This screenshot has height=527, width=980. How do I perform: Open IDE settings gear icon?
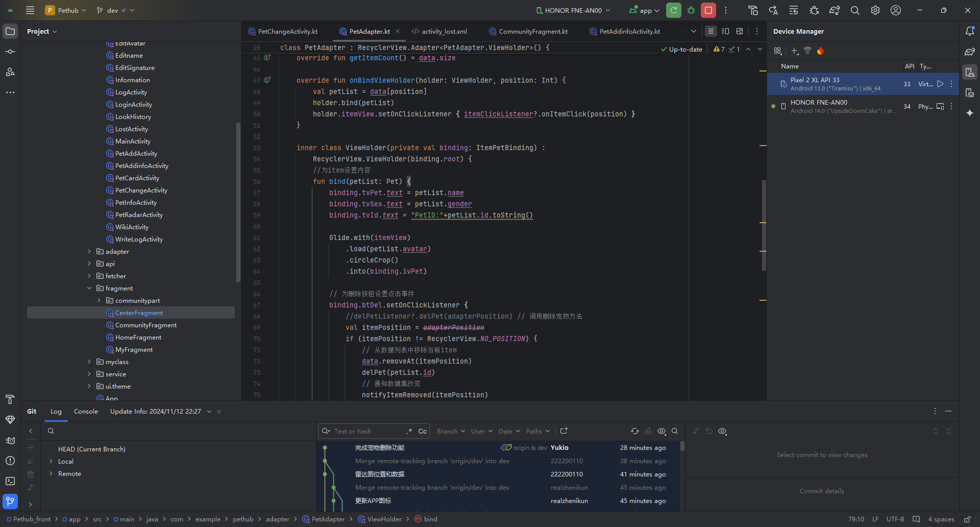coord(875,10)
